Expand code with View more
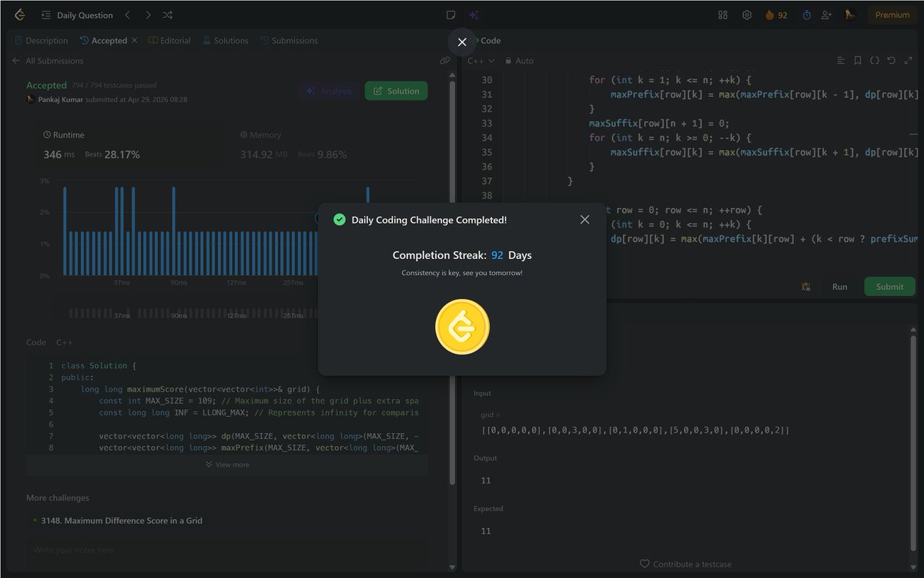The image size is (924, 578). click(227, 465)
